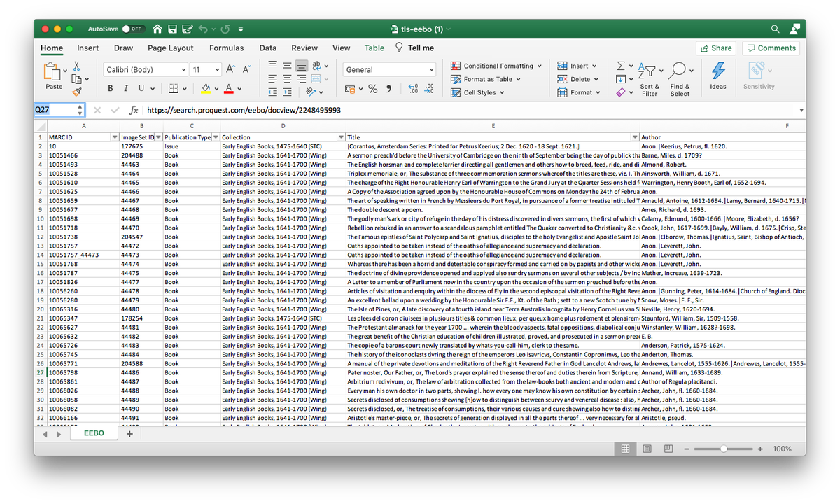The image size is (840, 504).
Task: Toggle Align Right
Action: coord(301,79)
